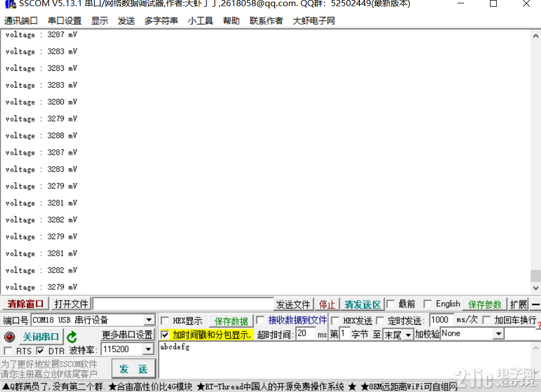The image size is (541, 392).
Task: Click the 更多串口设置 button
Action: click(127, 334)
